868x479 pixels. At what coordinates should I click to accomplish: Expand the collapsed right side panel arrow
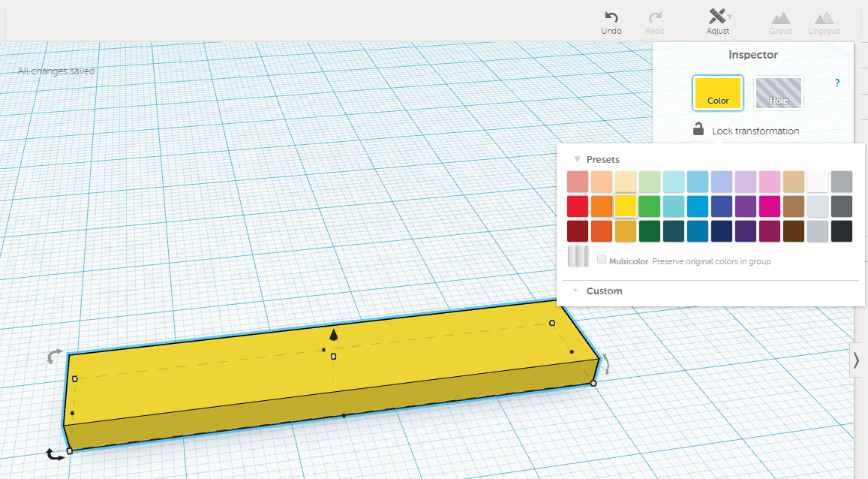pyautogui.click(x=856, y=360)
